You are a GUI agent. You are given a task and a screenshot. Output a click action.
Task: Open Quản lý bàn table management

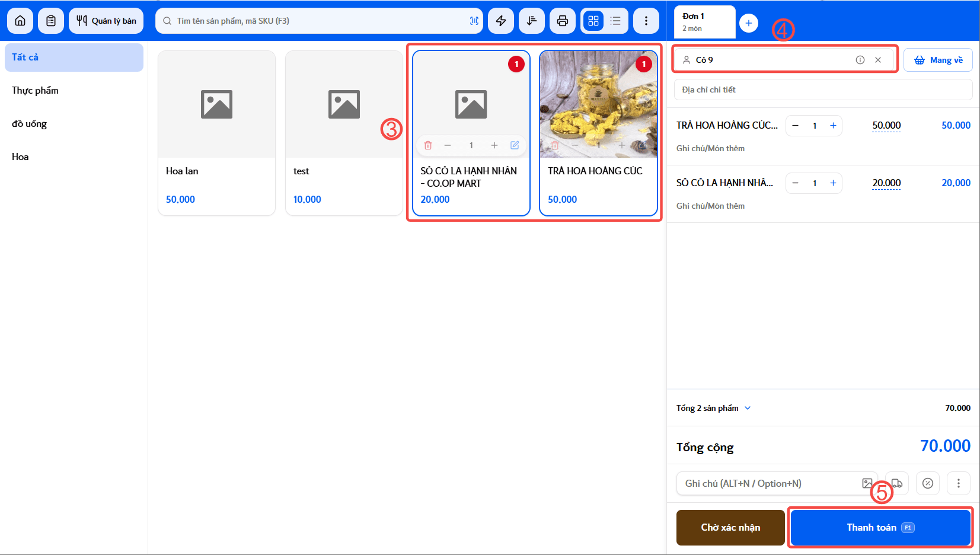tap(106, 21)
